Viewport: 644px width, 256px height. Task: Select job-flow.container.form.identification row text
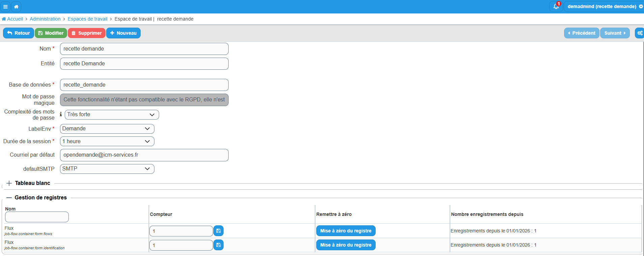[34, 248]
